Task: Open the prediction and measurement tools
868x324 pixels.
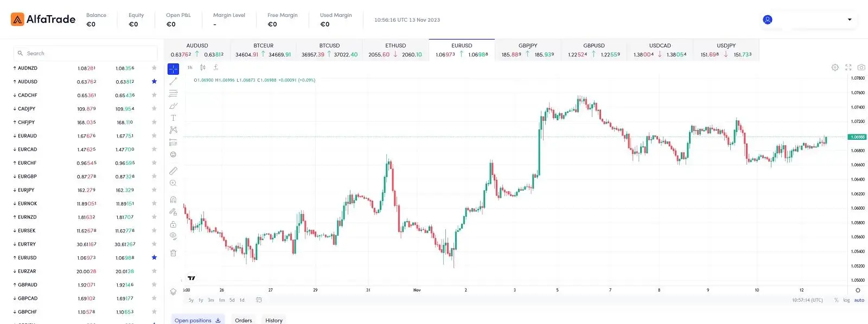Action: pyautogui.click(x=173, y=142)
